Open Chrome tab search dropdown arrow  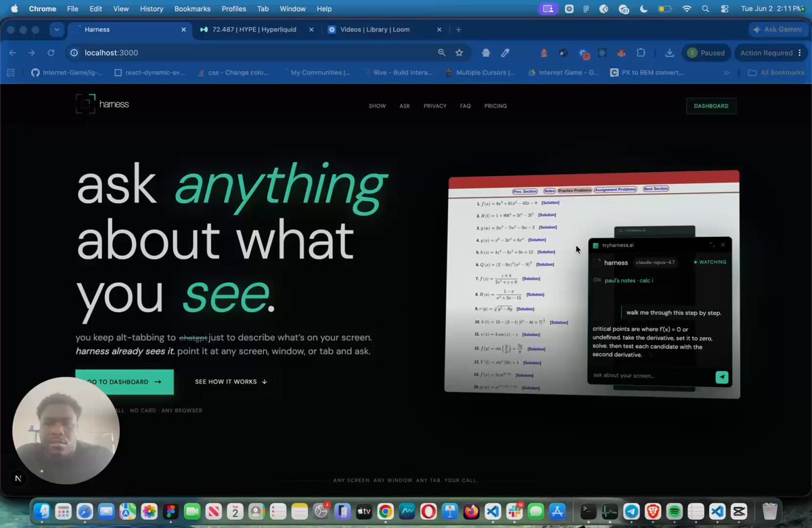tap(57, 30)
